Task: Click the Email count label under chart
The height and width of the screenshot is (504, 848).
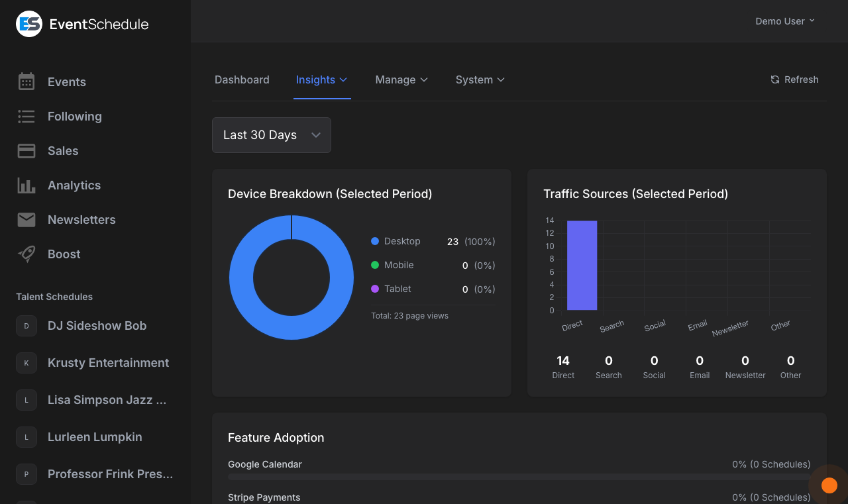Action: tap(700, 376)
